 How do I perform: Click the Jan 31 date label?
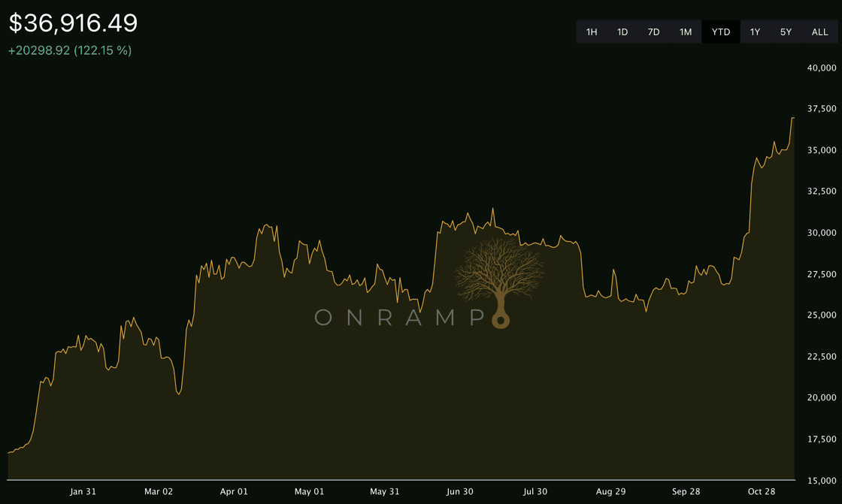(83, 492)
